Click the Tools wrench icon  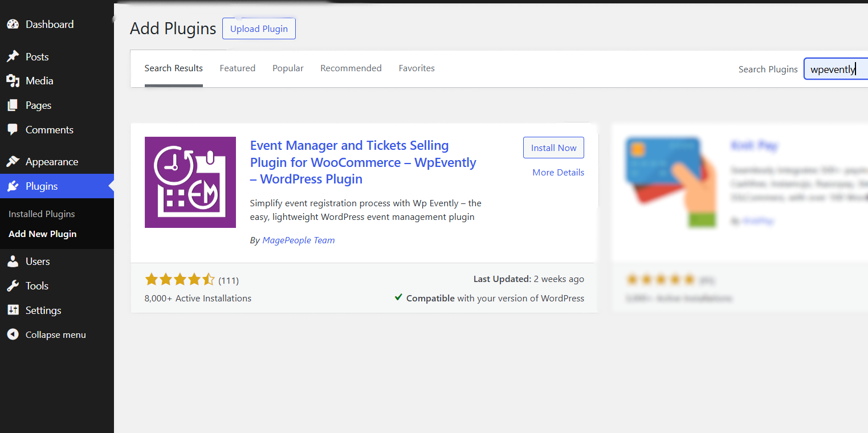(13, 286)
